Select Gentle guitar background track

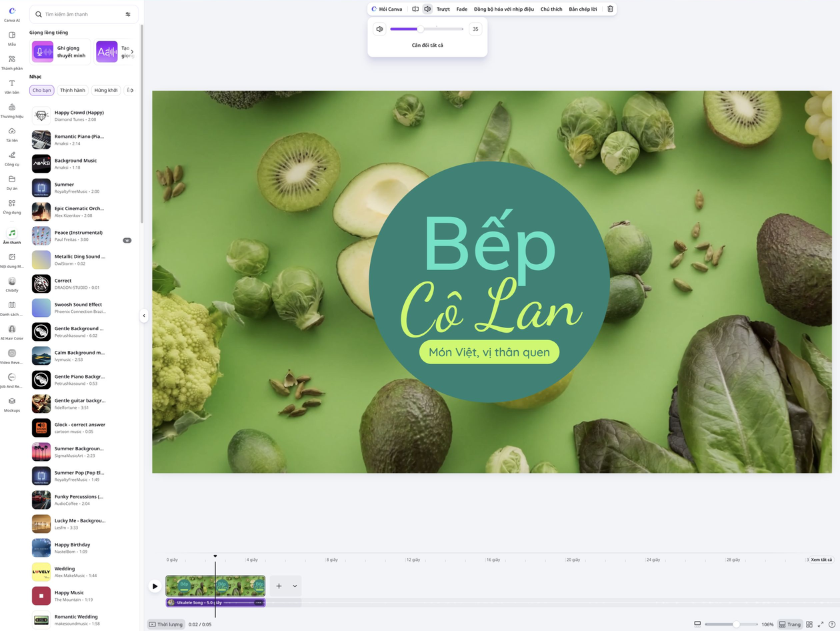81,404
